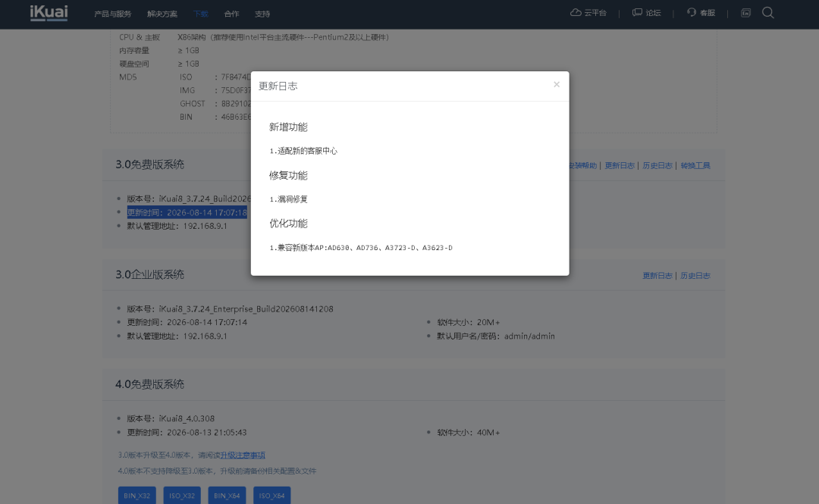The image size is (819, 504).
Task: Open the 云平台 cloud icon
Action: point(576,13)
